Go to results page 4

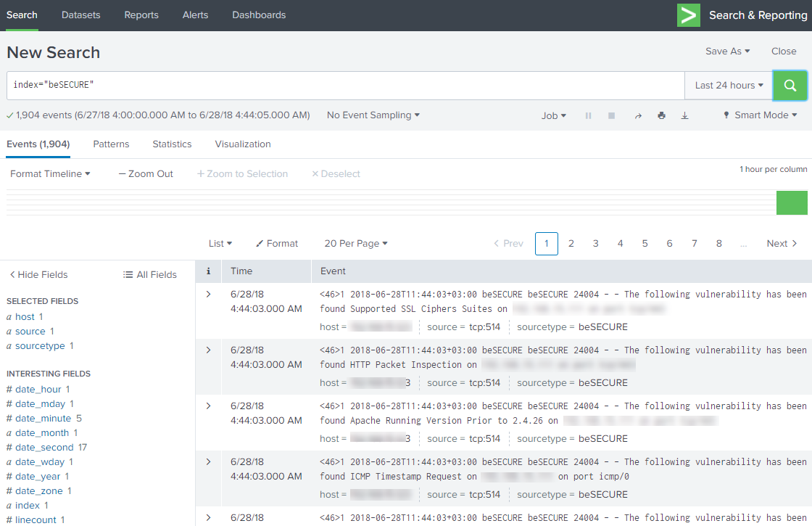click(x=621, y=244)
